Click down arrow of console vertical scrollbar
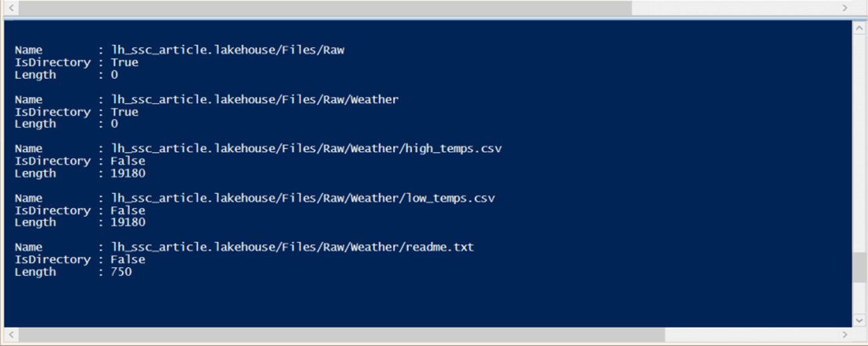868x346 pixels. point(859,321)
